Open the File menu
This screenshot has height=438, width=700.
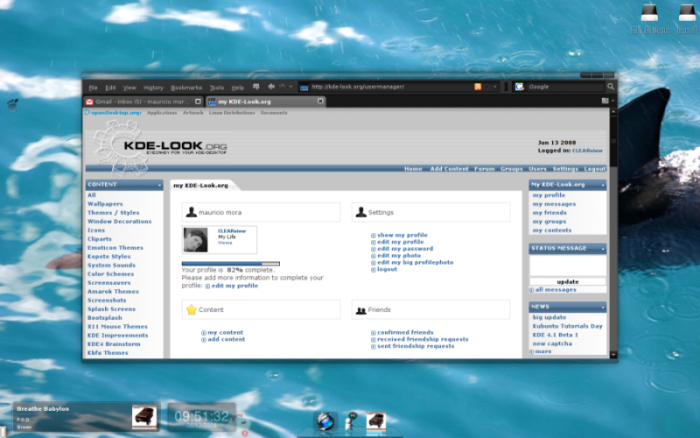[93, 88]
